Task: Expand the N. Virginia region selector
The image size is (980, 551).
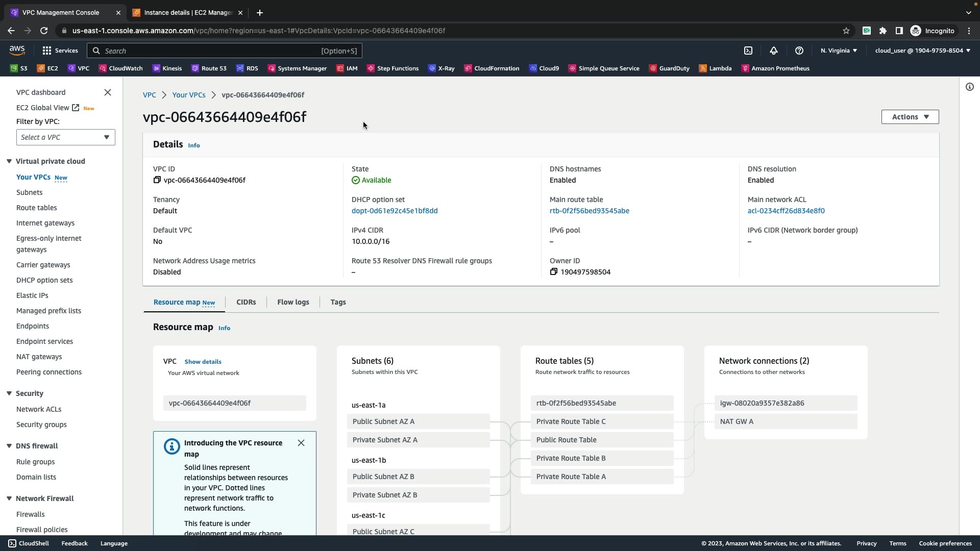Action: [x=839, y=51]
